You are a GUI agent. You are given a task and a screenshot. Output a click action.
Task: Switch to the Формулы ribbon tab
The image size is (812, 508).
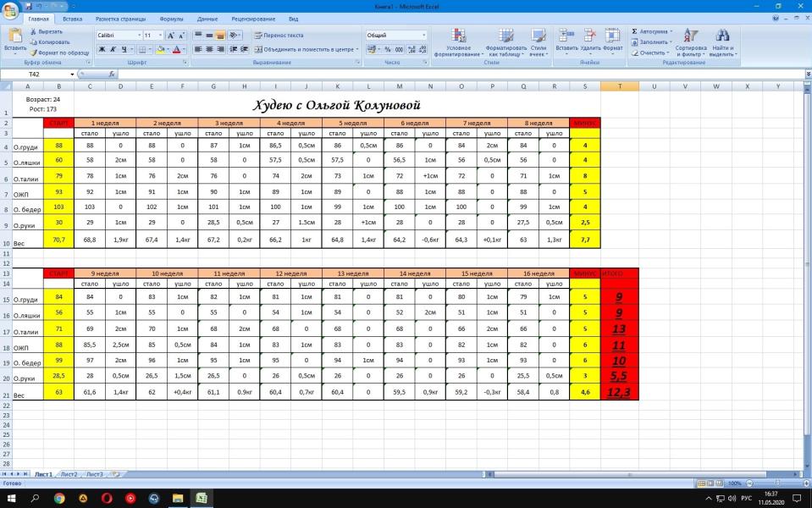pyautogui.click(x=171, y=18)
